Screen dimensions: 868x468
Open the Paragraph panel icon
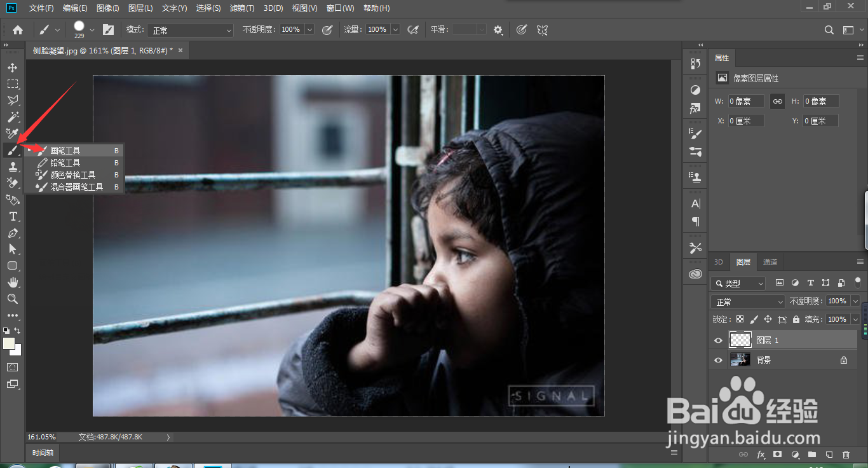click(695, 222)
